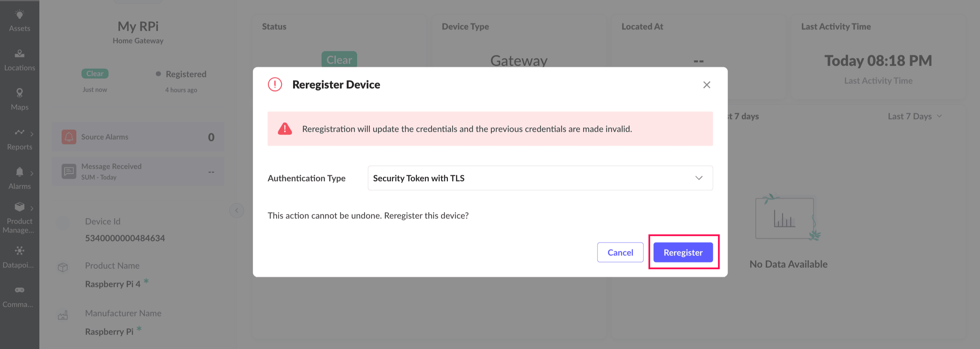Open Datapoints in the sidebar

point(20,257)
